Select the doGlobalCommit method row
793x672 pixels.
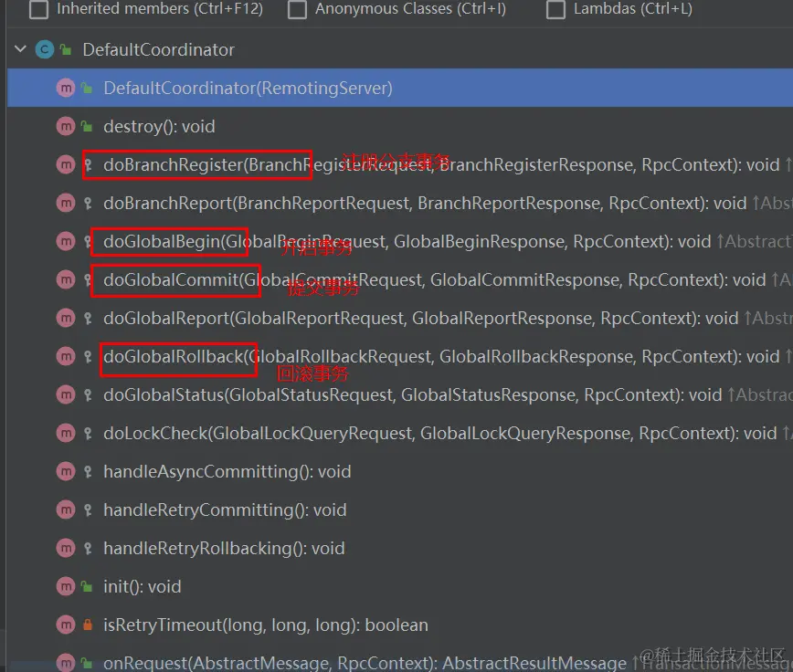[400, 280]
